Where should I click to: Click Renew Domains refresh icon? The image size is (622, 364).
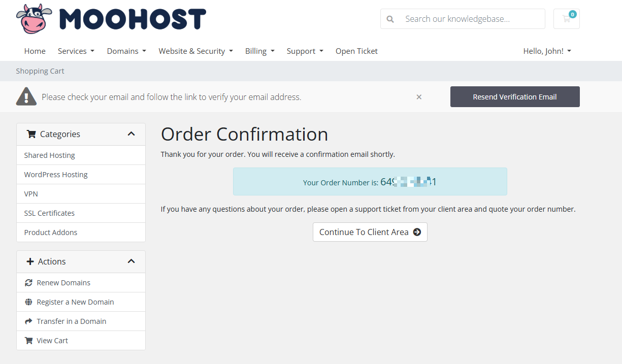(x=28, y=283)
